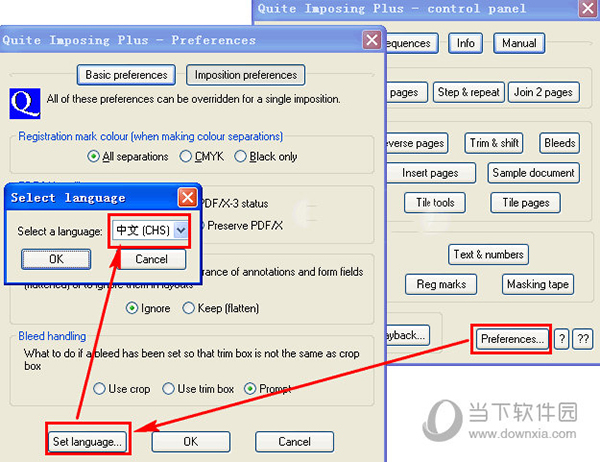Click the blue Q logo icon
The height and width of the screenshot is (462, 600).
[x=25, y=103]
